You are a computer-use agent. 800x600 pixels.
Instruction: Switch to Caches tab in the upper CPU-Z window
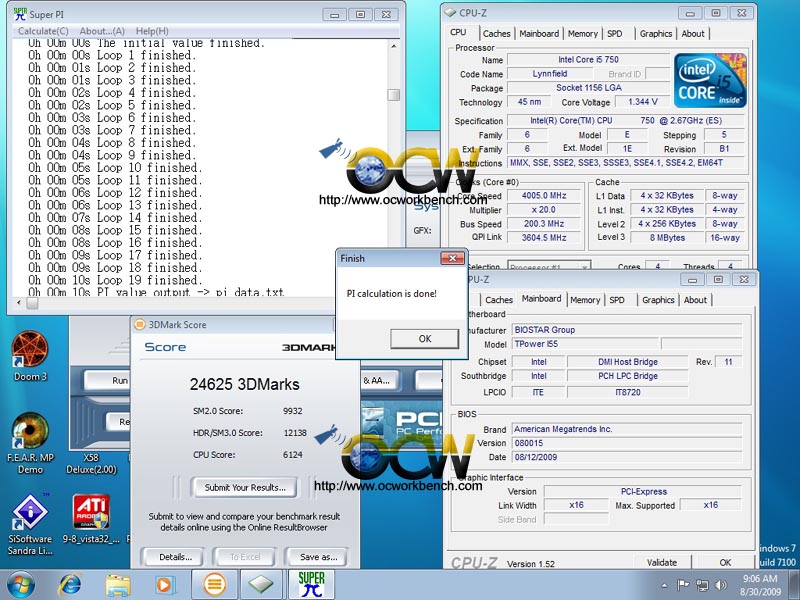click(x=496, y=34)
